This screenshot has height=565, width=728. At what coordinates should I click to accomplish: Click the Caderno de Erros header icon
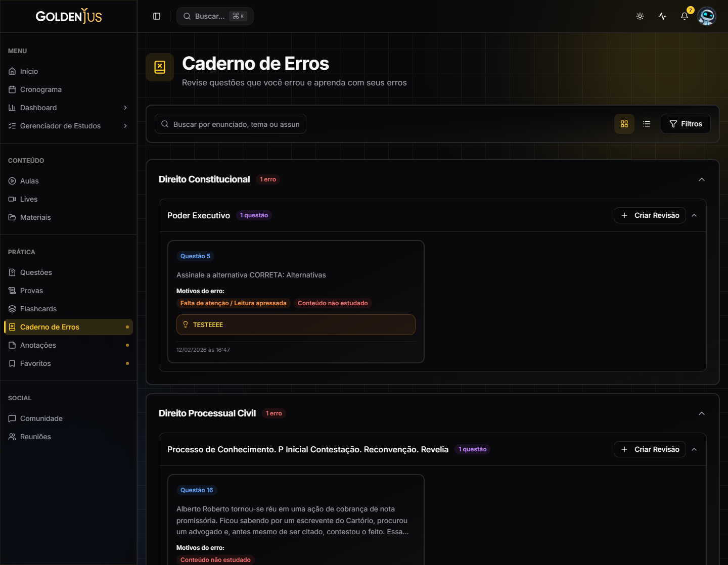tap(160, 67)
